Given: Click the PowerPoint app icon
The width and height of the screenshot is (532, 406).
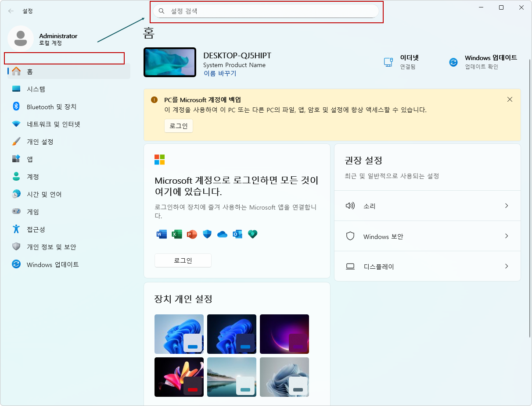Looking at the screenshot, I should (192, 234).
